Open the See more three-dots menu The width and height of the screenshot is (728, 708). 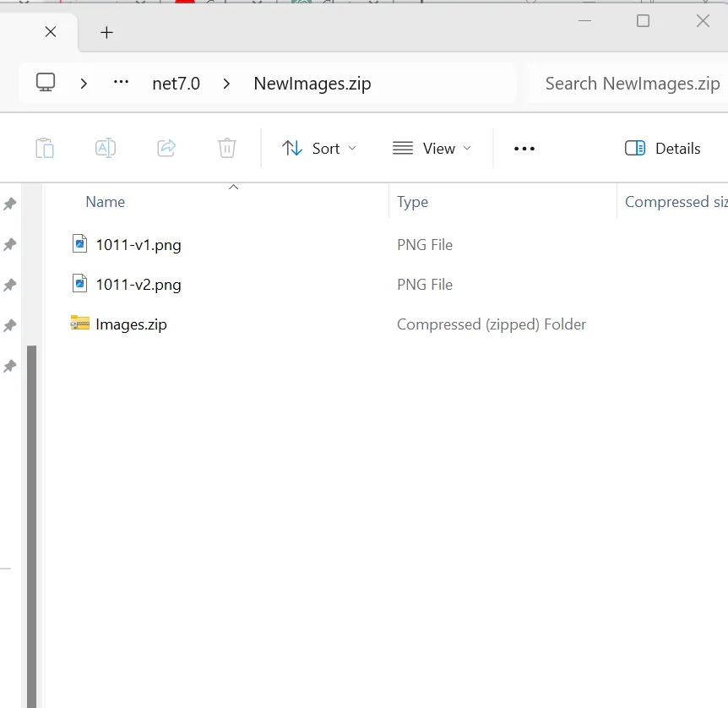[524, 149]
